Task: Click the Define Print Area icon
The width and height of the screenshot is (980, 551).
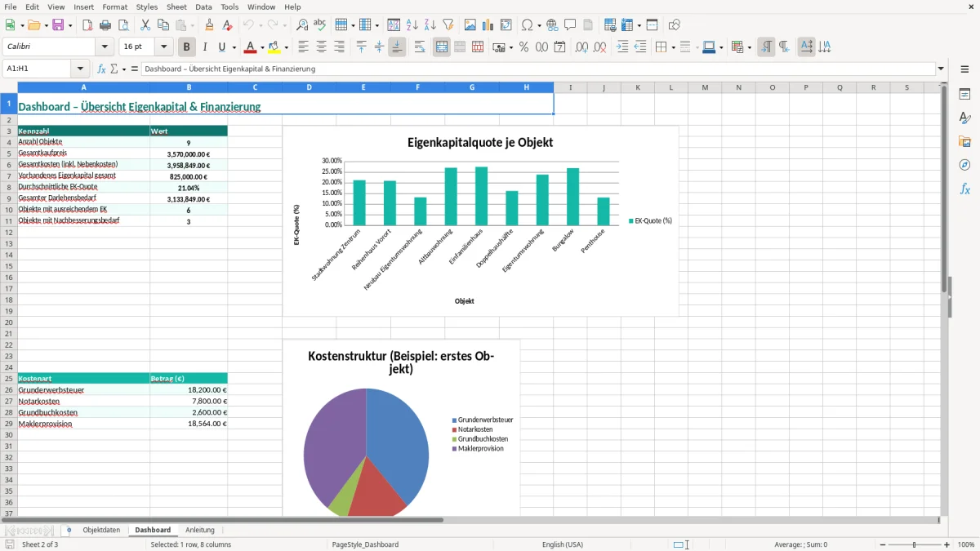Action: (610, 25)
